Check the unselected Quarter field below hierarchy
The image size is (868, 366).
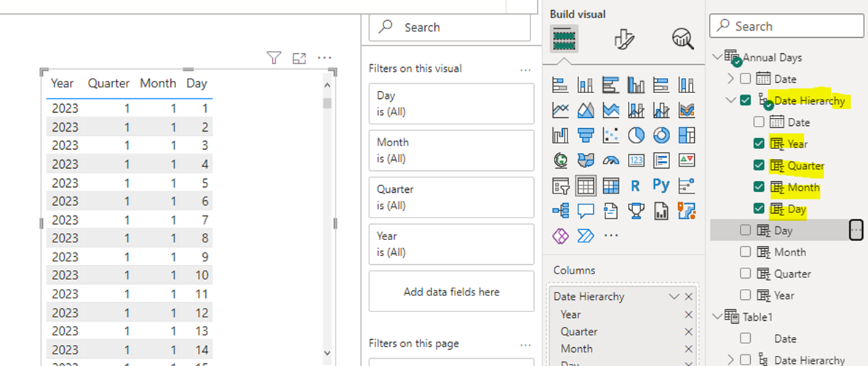tap(745, 274)
